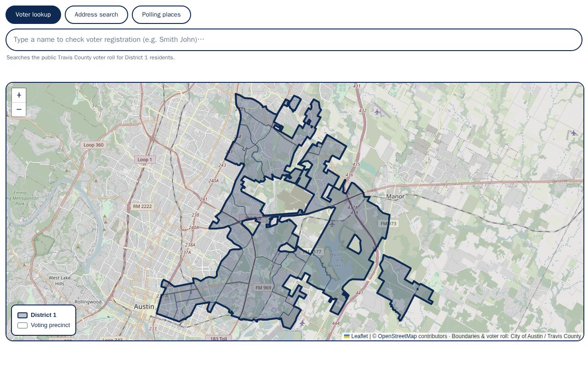Click the FM 973 road shield

click(388, 224)
